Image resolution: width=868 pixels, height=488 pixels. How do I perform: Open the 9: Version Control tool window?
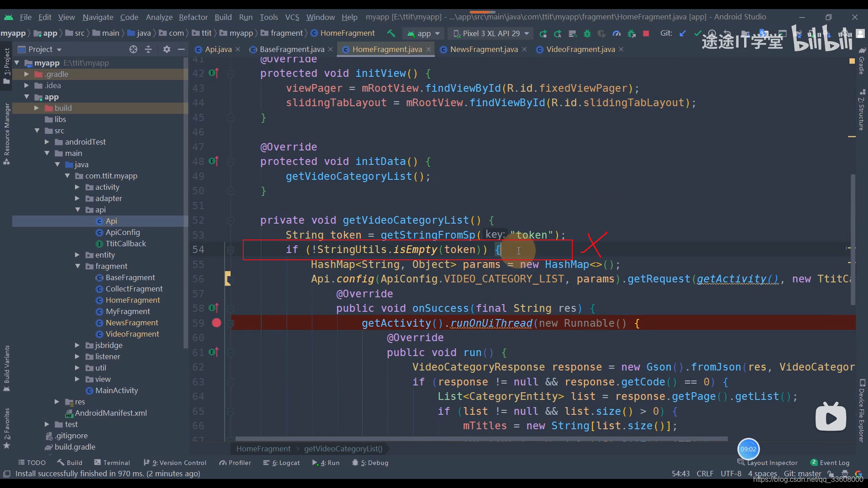[175, 463]
